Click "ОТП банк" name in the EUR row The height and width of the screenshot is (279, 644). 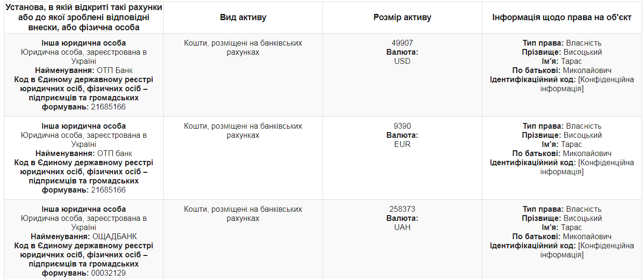coord(115,154)
